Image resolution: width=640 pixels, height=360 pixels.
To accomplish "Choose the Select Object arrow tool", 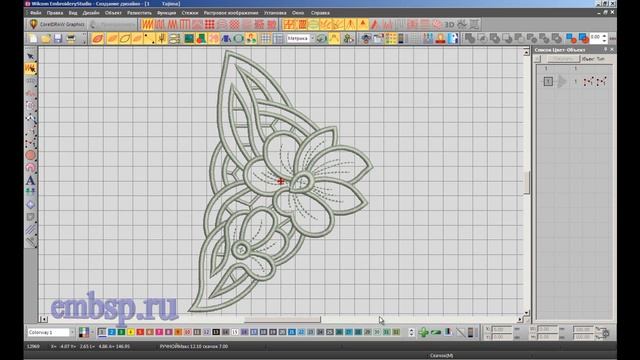I will [x=31, y=56].
